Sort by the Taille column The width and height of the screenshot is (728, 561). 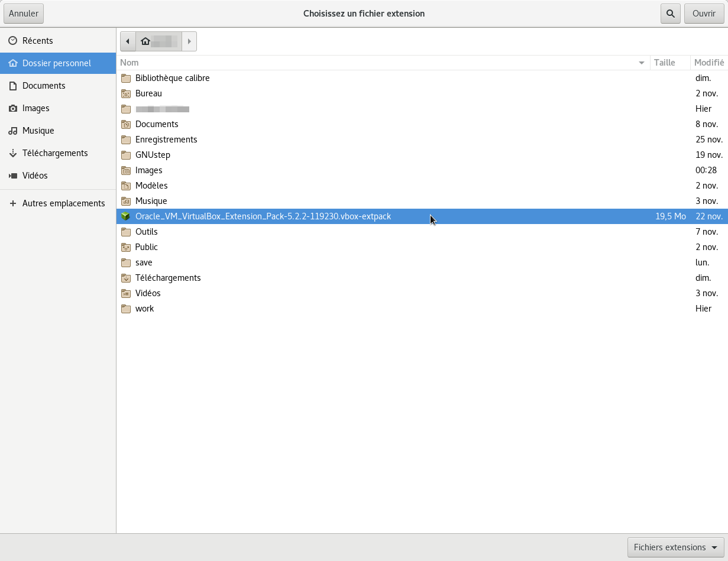pyautogui.click(x=665, y=63)
